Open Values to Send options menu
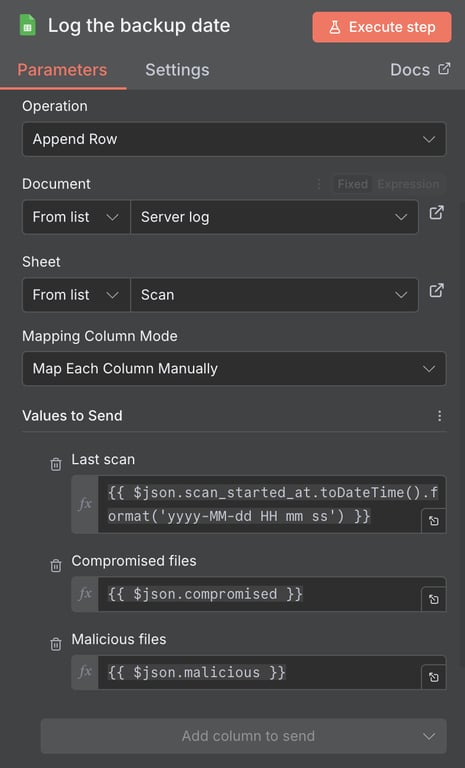Screen dimensions: 465x768 440,416
